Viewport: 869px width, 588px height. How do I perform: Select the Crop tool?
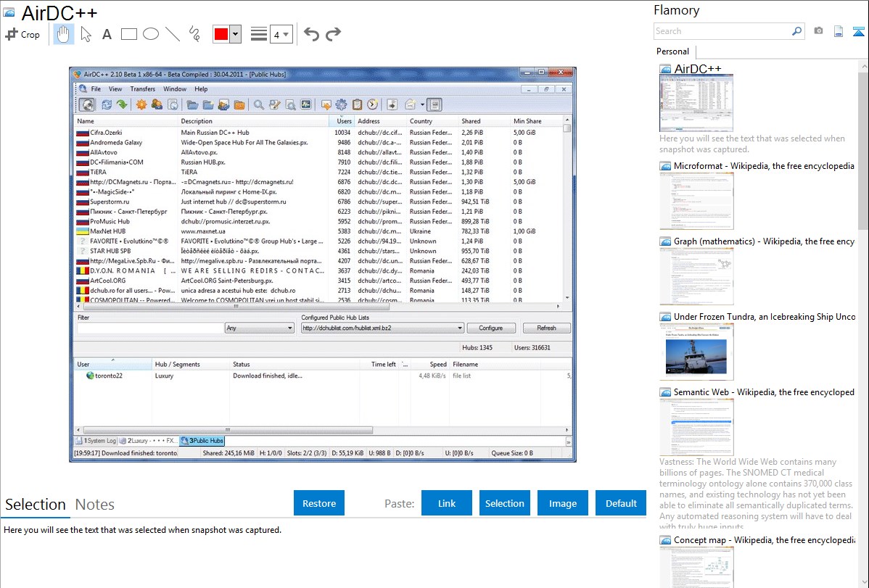pyautogui.click(x=22, y=34)
